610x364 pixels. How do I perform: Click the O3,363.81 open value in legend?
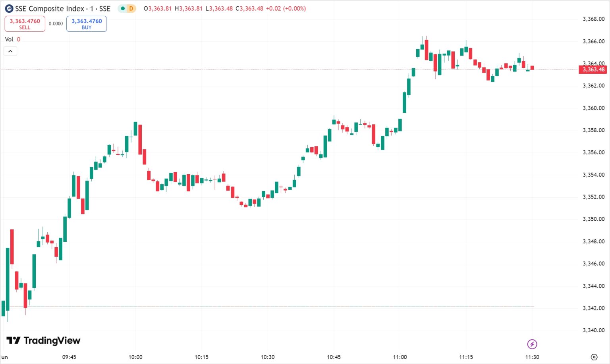tap(158, 8)
